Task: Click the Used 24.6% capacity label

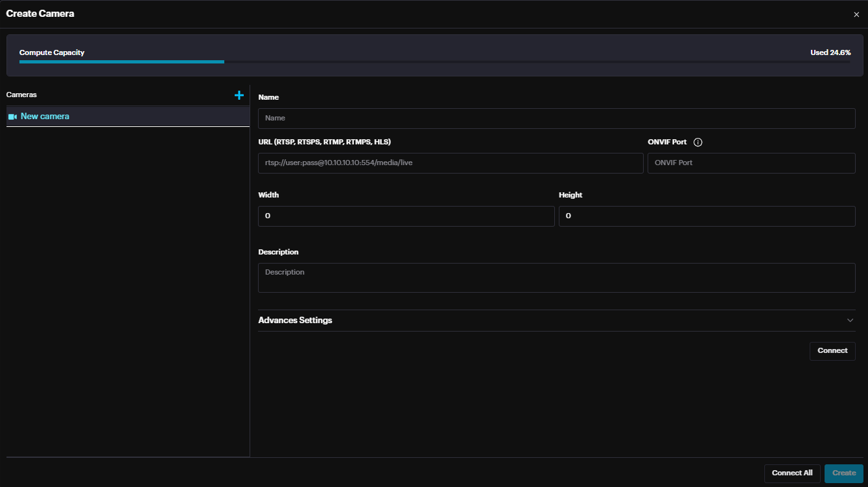Action: (830, 52)
